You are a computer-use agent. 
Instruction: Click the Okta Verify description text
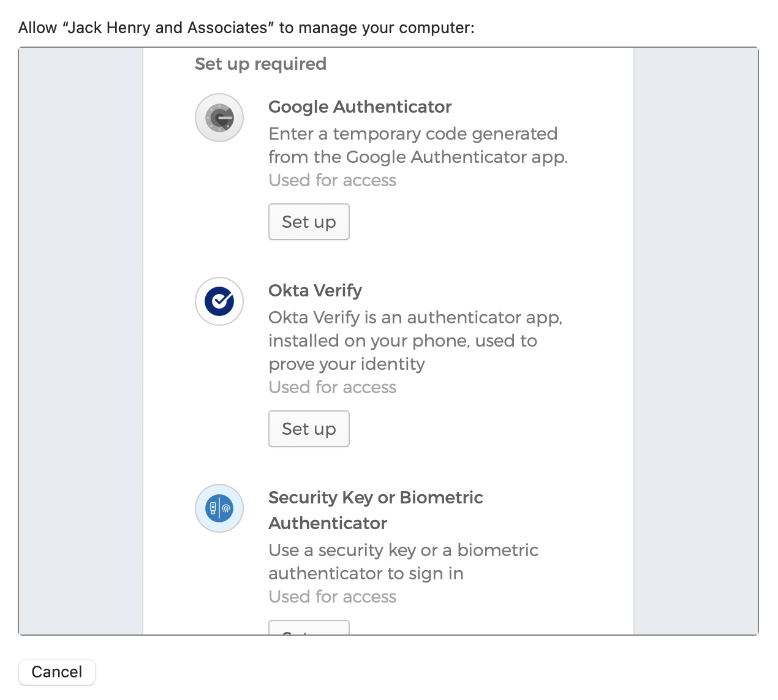[415, 341]
